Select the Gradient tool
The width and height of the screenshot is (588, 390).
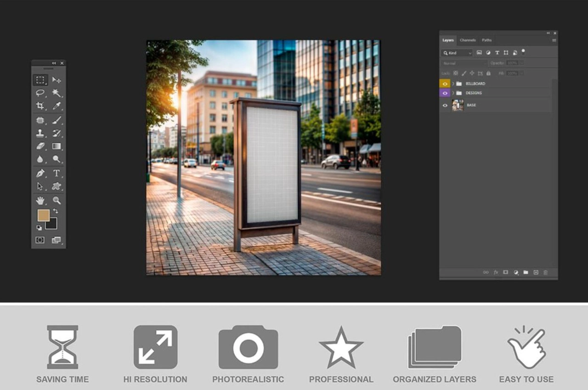pos(57,146)
